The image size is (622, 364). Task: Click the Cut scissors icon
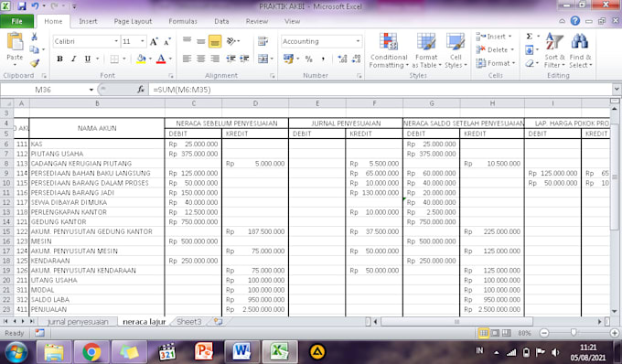pos(35,37)
